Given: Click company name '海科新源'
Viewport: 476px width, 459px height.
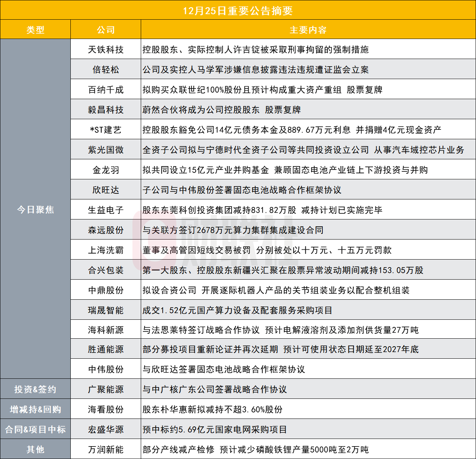Looking at the screenshot, I should point(106,330).
